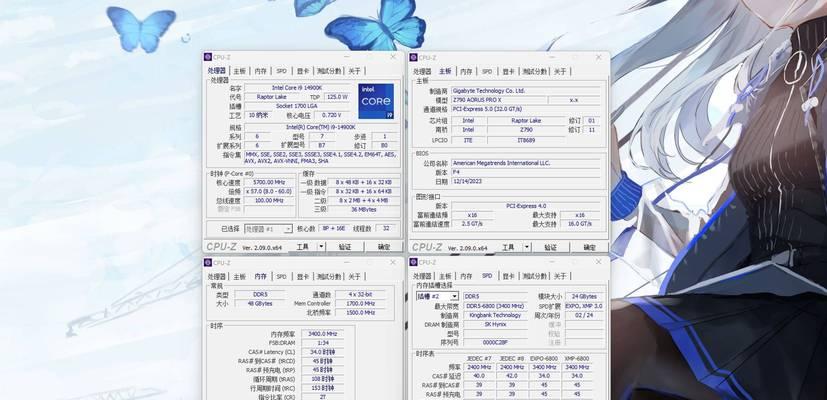Viewport: 827px width, 400px height.
Task: Expand the 工具 arrow in the processor window
Action: coord(321,246)
